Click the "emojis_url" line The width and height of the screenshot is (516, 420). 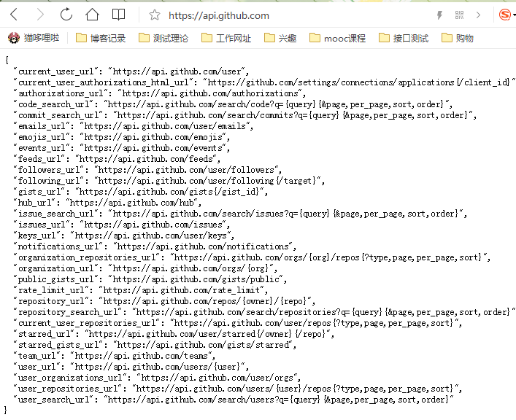[121, 137]
